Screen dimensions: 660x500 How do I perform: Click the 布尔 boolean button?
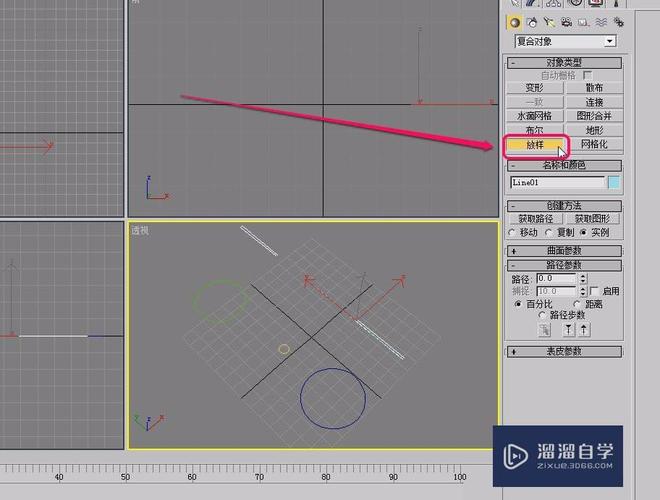535,130
